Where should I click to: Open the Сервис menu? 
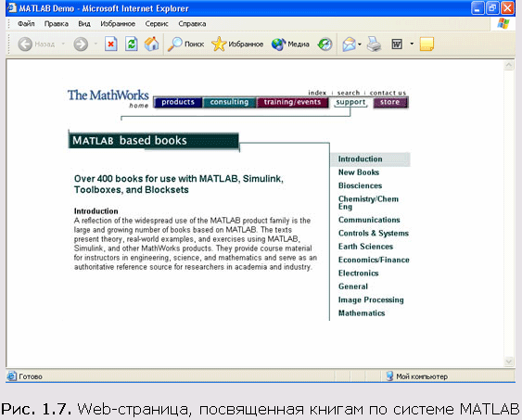pyautogui.click(x=157, y=23)
